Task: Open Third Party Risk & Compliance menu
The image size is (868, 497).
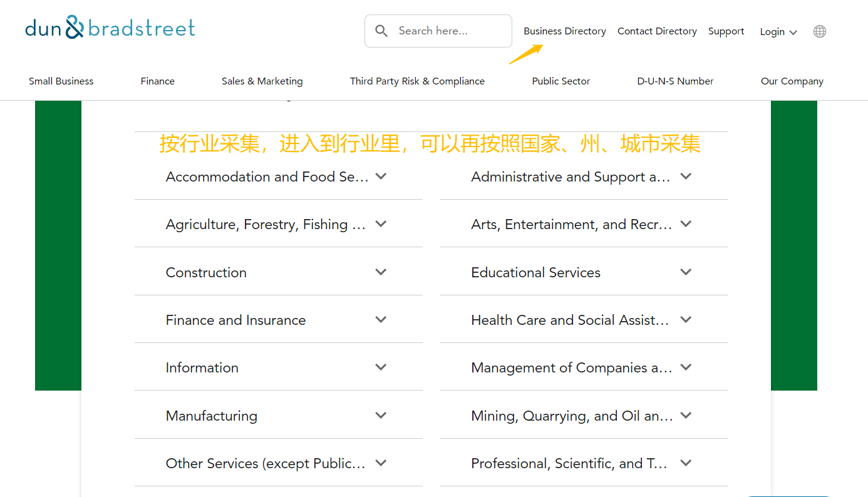Action: coord(417,81)
